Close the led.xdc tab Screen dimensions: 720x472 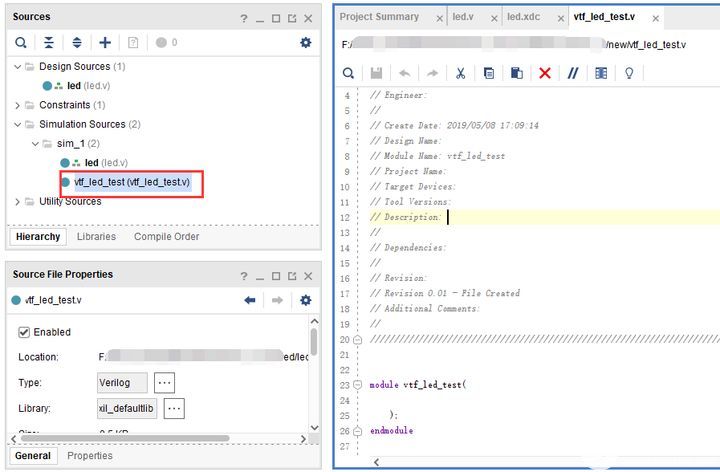[x=561, y=18]
